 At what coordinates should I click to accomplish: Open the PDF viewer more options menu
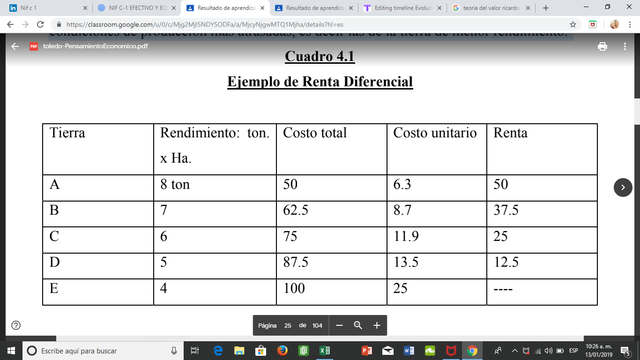[x=624, y=47]
